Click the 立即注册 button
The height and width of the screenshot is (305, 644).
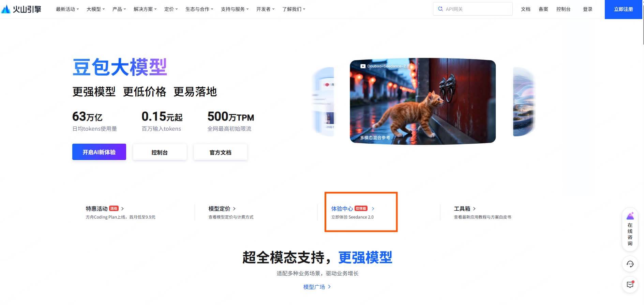[x=623, y=9]
